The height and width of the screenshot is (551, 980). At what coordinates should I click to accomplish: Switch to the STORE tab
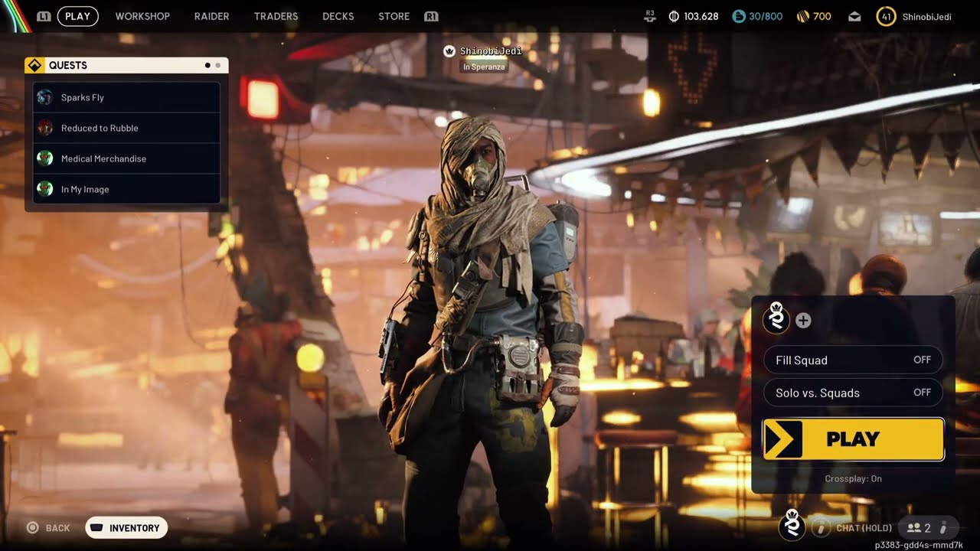394,16
